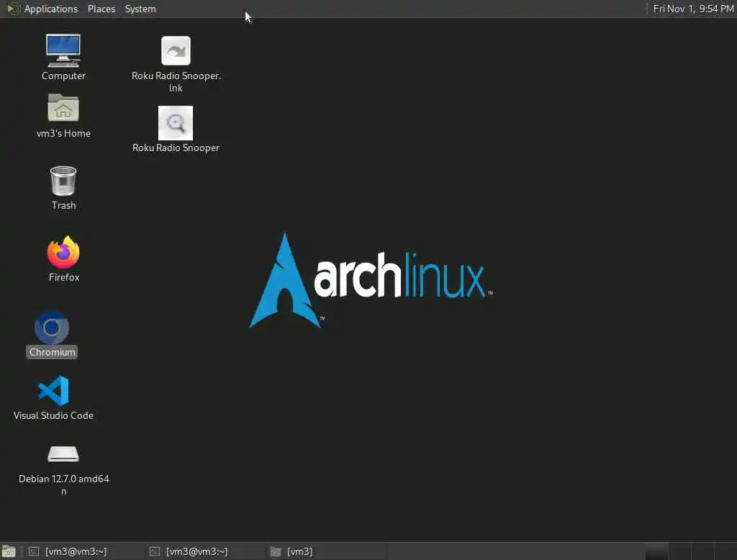Open the Applications menu
Image resolution: width=737 pixels, height=560 pixels.
(51, 9)
